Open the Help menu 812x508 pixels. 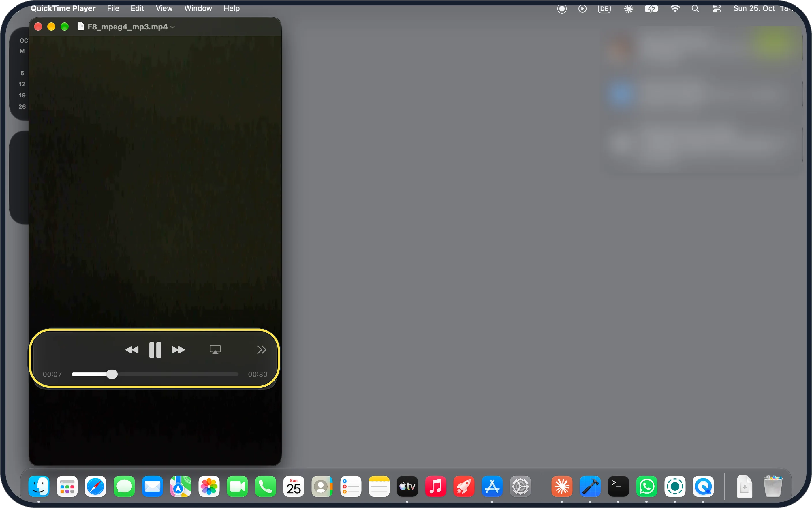tap(232, 8)
